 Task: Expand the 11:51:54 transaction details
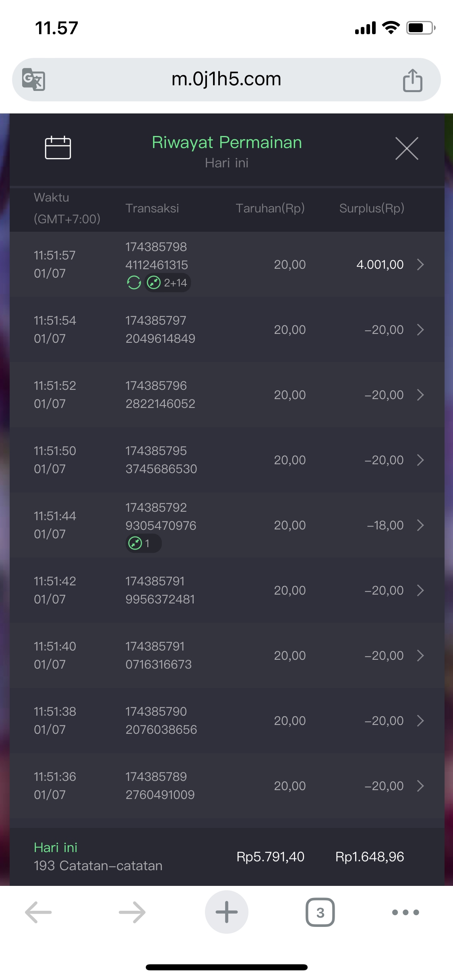(x=420, y=330)
